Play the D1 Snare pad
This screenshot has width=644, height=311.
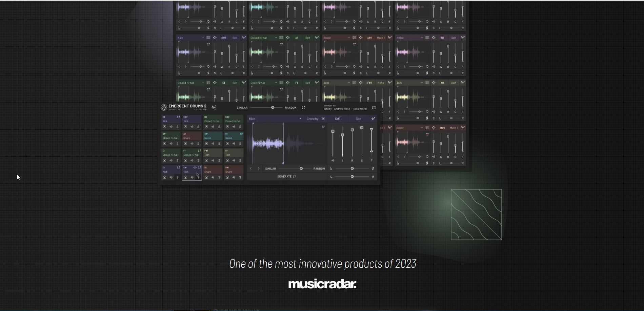(x=206, y=177)
